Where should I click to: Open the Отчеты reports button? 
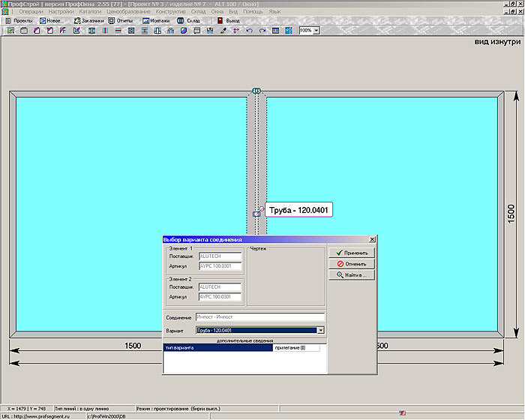(x=121, y=21)
